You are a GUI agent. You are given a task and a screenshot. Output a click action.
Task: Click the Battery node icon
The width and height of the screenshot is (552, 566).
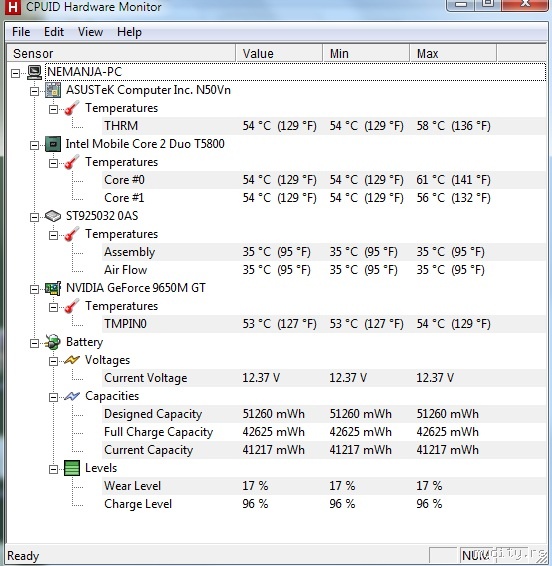tap(53, 342)
